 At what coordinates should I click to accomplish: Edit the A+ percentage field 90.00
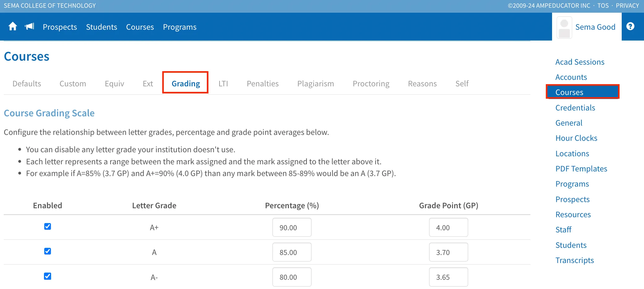pos(292,227)
